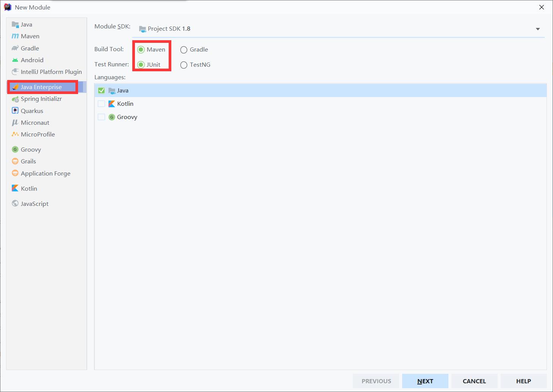Click the Micronaut mu icon
The image size is (553, 392).
tap(15, 122)
